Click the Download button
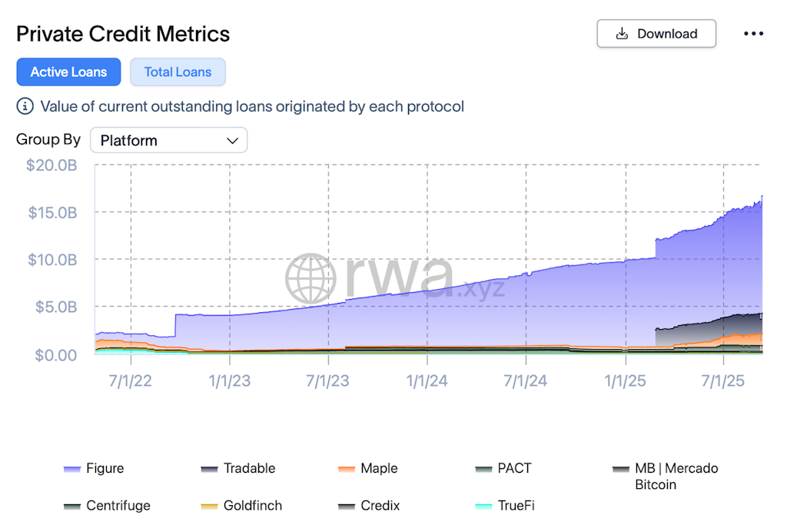787x532 pixels. tap(656, 34)
